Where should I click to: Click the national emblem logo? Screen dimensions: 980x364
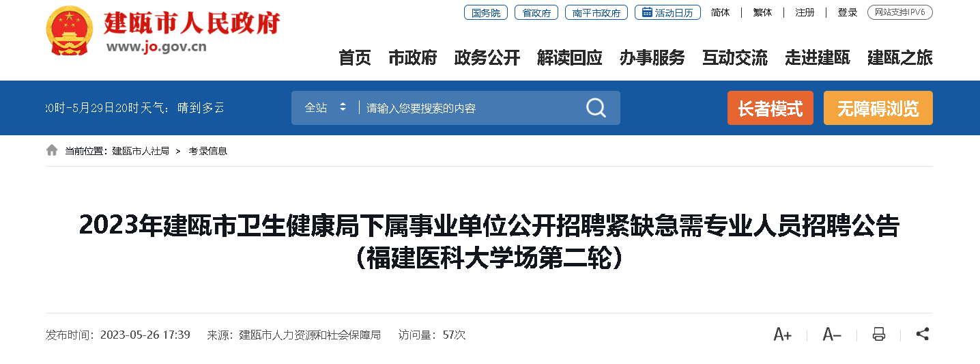[69, 31]
